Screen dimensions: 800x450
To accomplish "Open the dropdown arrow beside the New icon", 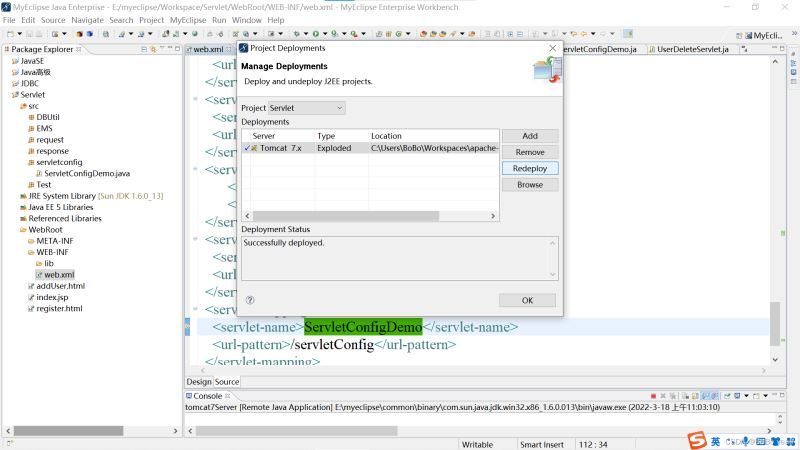I will [x=19, y=34].
